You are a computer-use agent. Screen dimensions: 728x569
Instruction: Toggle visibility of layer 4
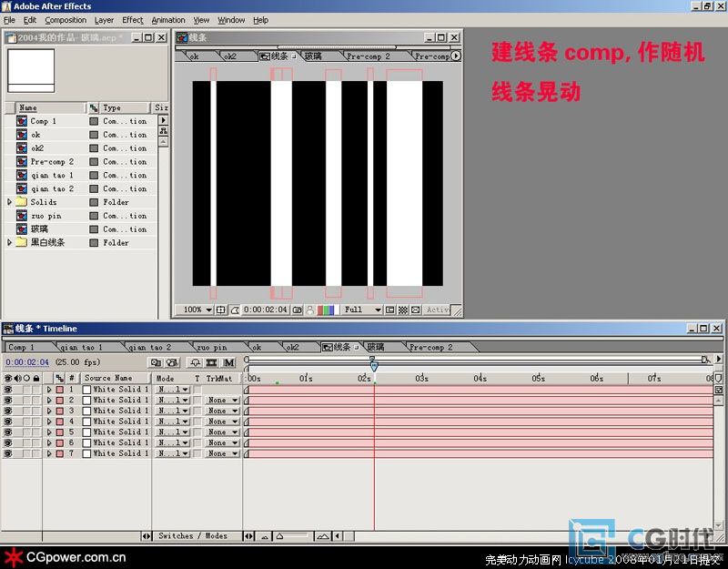pyautogui.click(x=8, y=422)
